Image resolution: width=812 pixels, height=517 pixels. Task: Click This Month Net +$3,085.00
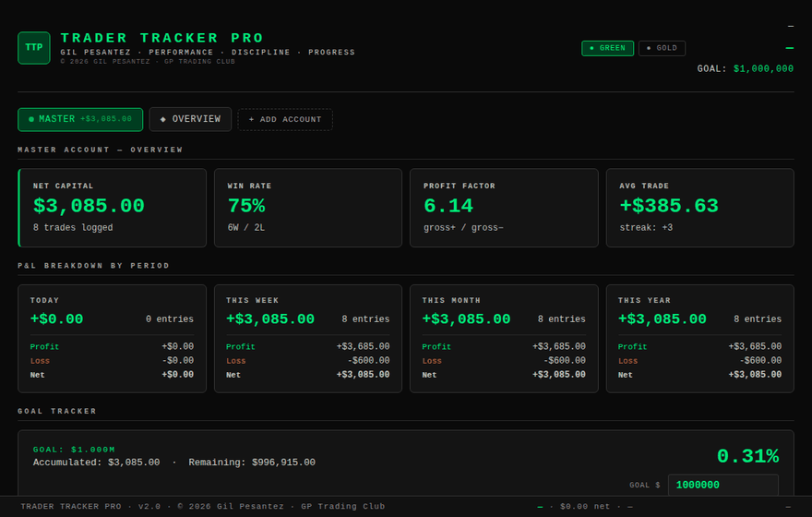coord(559,375)
